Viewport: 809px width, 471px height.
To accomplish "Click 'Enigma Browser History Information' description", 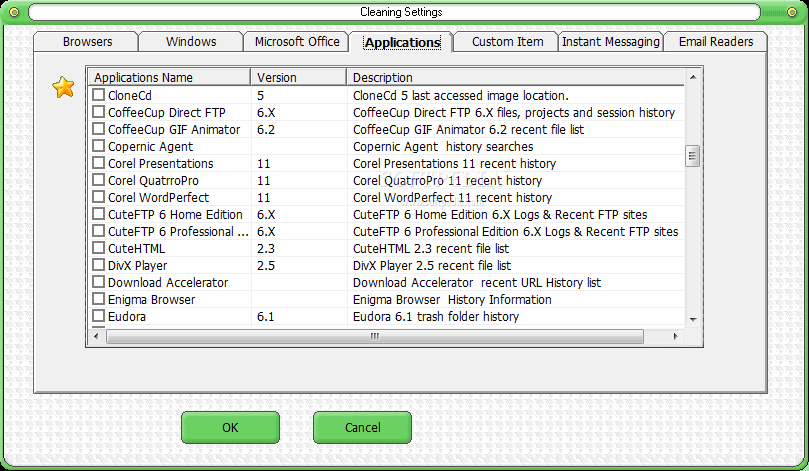I will (x=452, y=300).
